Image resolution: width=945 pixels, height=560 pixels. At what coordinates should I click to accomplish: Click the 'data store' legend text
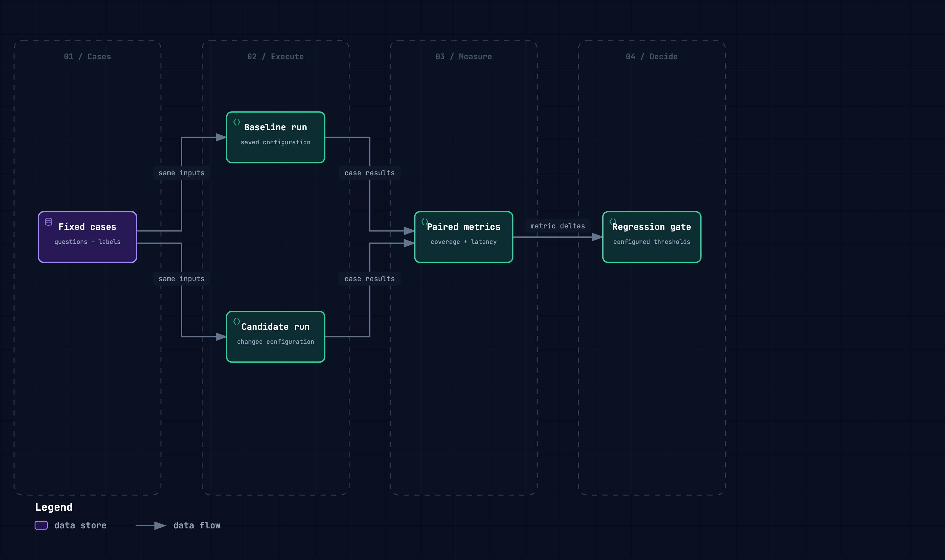(80, 525)
